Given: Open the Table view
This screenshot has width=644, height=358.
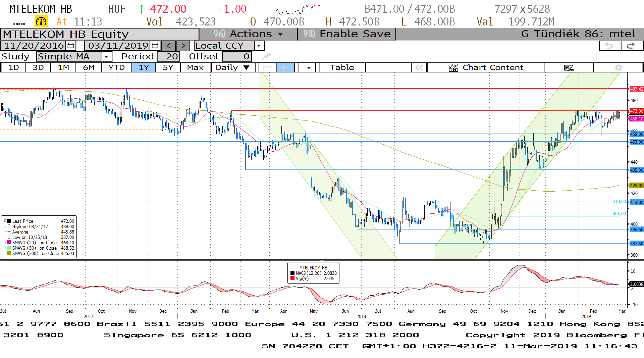Looking at the screenshot, I should tap(342, 68).
